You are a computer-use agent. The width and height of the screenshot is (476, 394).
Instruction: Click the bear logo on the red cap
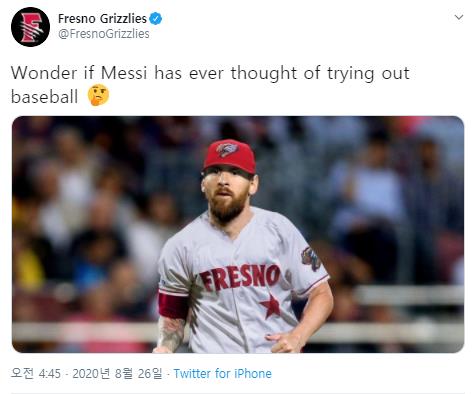227,150
